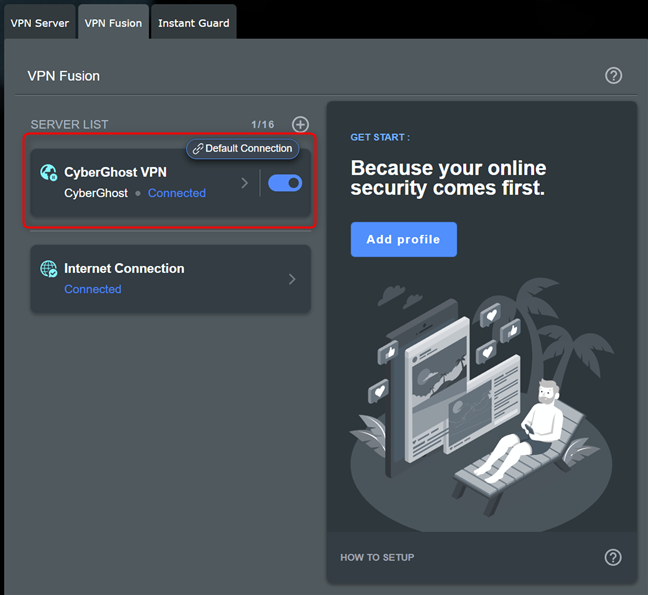Click the Default Connection badge

[x=243, y=148]
